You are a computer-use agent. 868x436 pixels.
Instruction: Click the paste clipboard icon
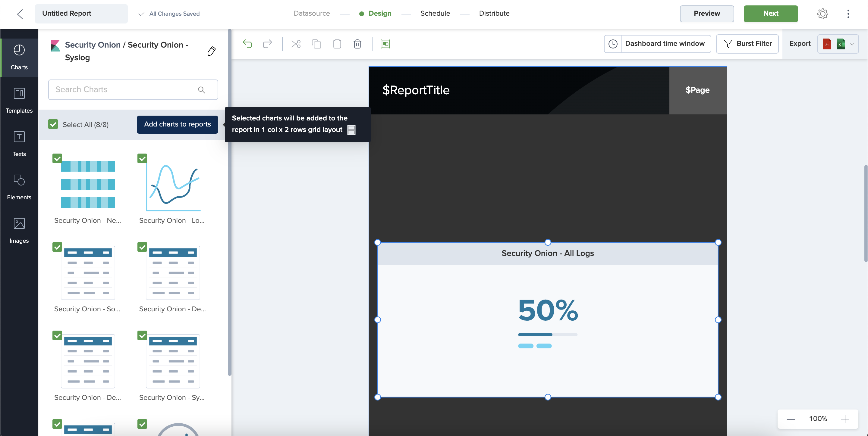tap(337, 44)
